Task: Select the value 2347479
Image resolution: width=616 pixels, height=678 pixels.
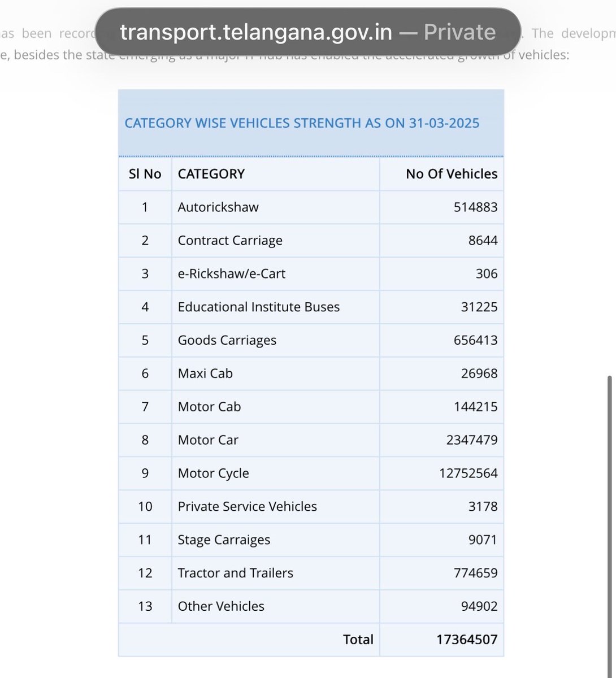Action: pos(472,440)
